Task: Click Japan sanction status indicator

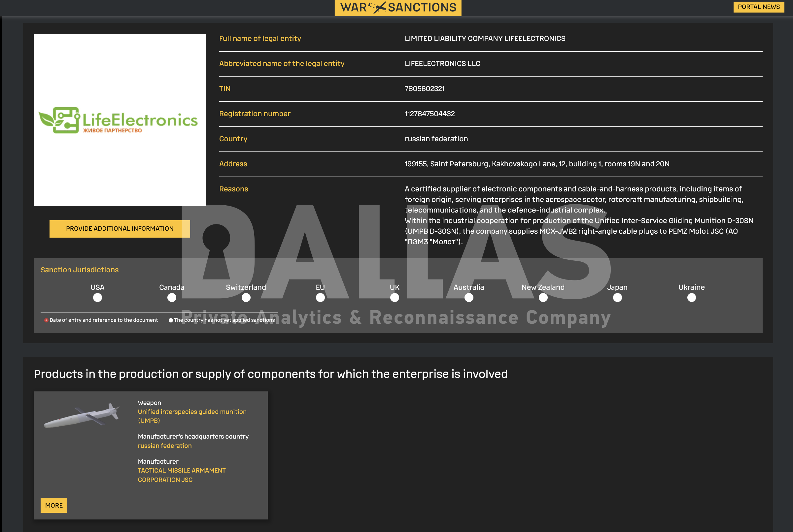Action: [x=617, y=298]
